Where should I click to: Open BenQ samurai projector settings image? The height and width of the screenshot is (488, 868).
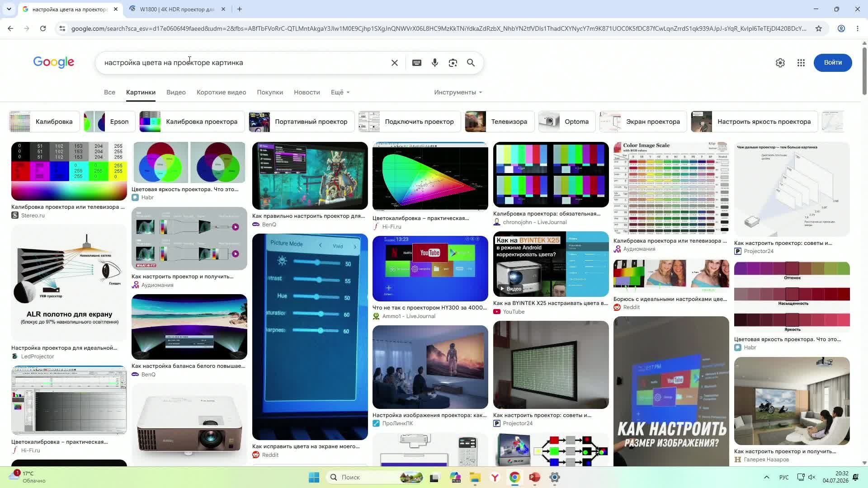pyautogui.click(x=310, y=176)
